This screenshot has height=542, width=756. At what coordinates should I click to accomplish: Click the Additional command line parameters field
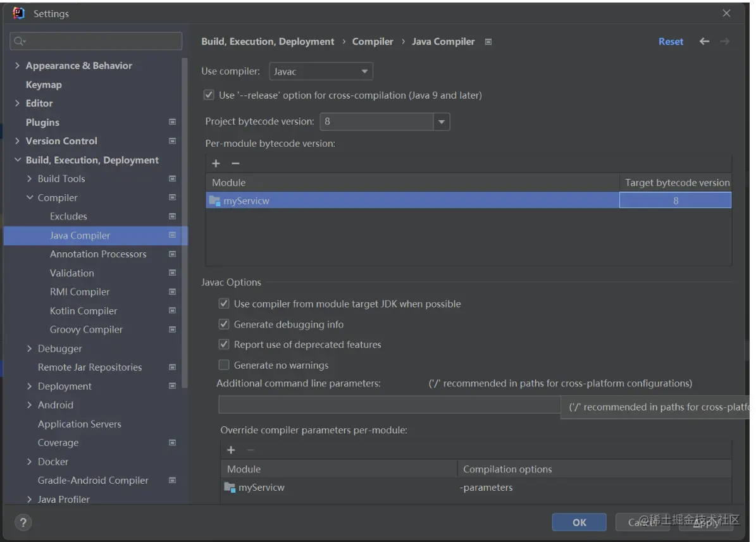point(389,405)
